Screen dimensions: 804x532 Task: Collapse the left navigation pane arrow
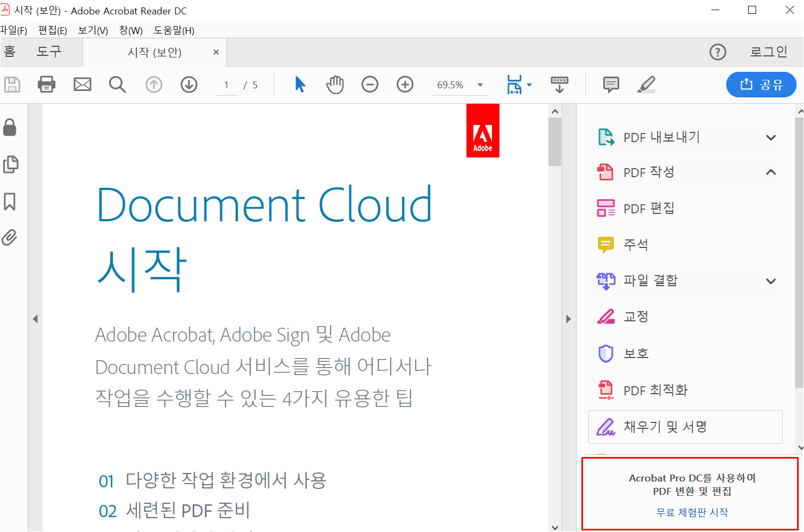coord(35,319)
